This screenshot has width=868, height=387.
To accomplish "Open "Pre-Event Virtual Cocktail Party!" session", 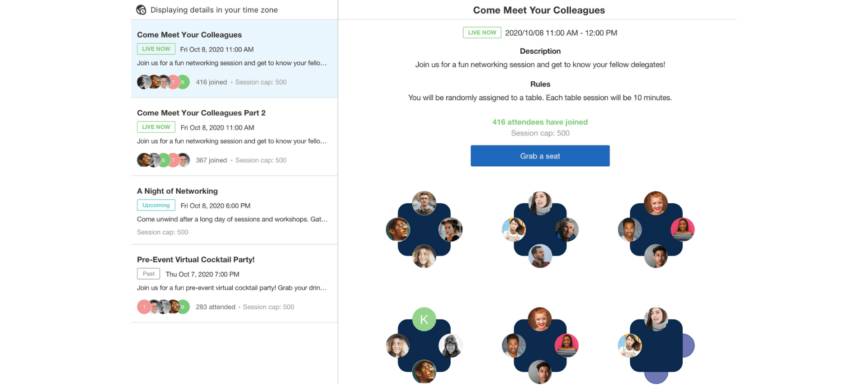I will 196,260.
